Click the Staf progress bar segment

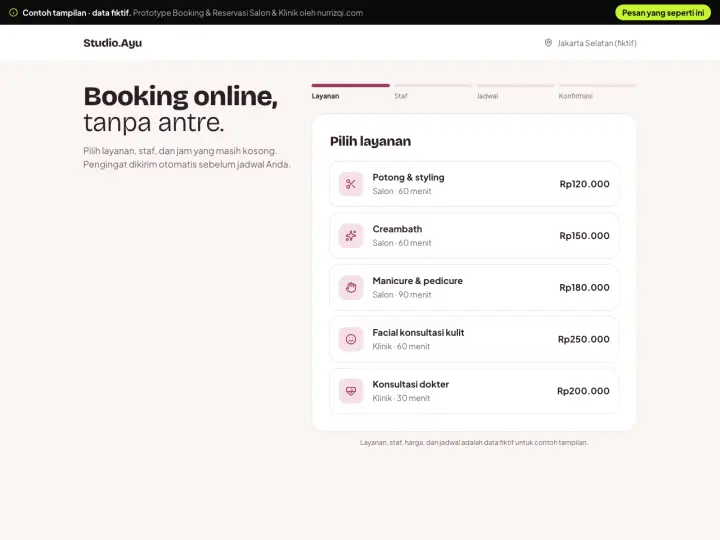(x=433, y=85)
